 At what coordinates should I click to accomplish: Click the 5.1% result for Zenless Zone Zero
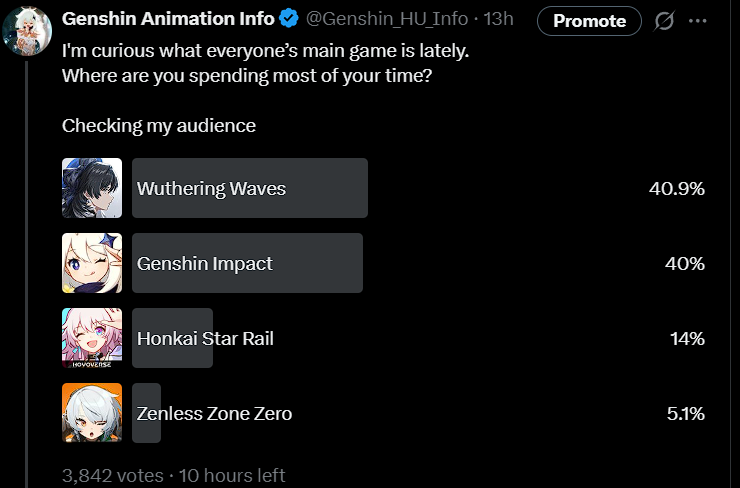pos(685,413)
